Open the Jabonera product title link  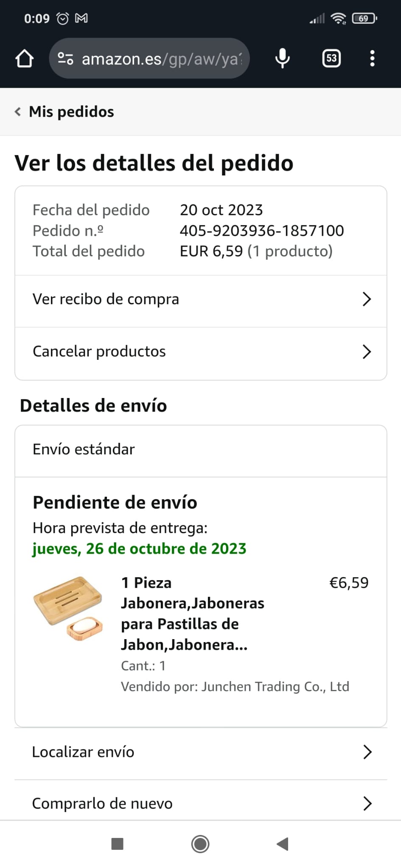pos(193,614)
